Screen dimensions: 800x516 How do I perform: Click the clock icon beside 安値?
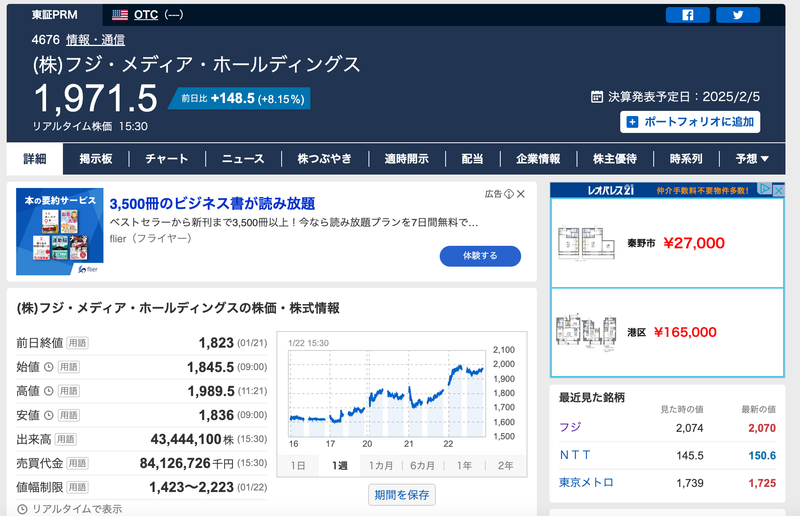(48, 415)
